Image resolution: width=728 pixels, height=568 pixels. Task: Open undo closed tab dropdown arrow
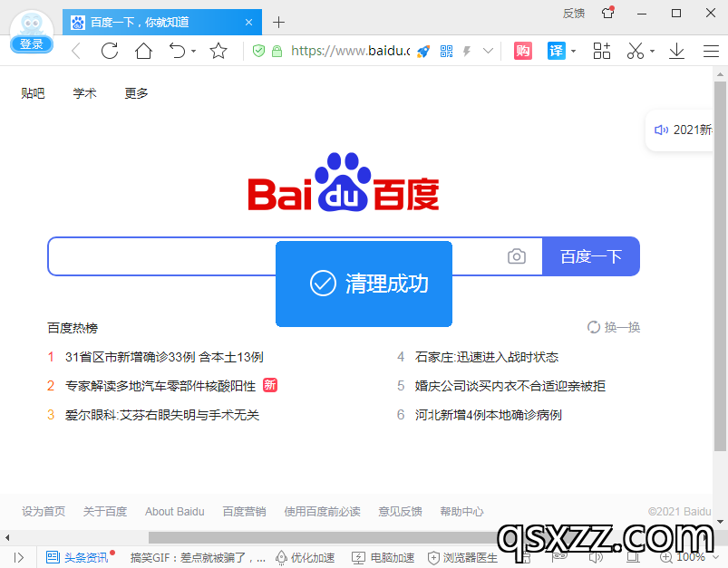click(x=194, y=51)
